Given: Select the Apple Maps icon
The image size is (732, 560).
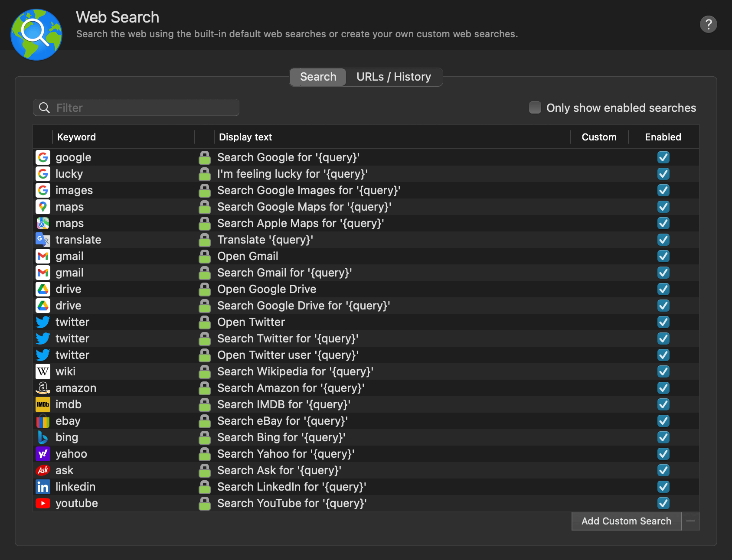Looking at the screenshot, I should [x=42, y=223].
